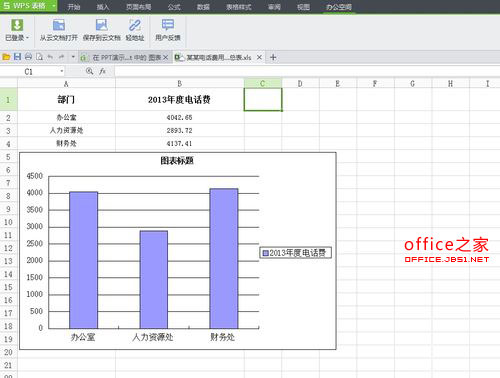Open the WPS application menu dropdown arrow
Viewport: 500px width, 378px height.
[x=54, y=6]
